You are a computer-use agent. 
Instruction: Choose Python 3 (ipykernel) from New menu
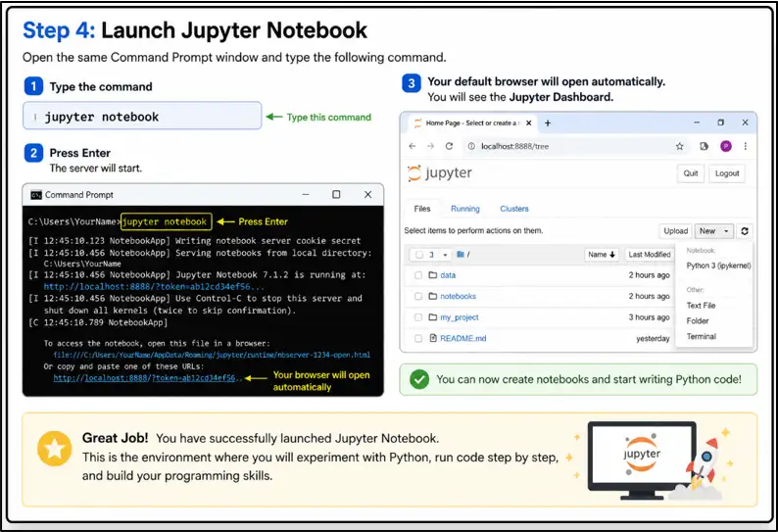[718, 266]
